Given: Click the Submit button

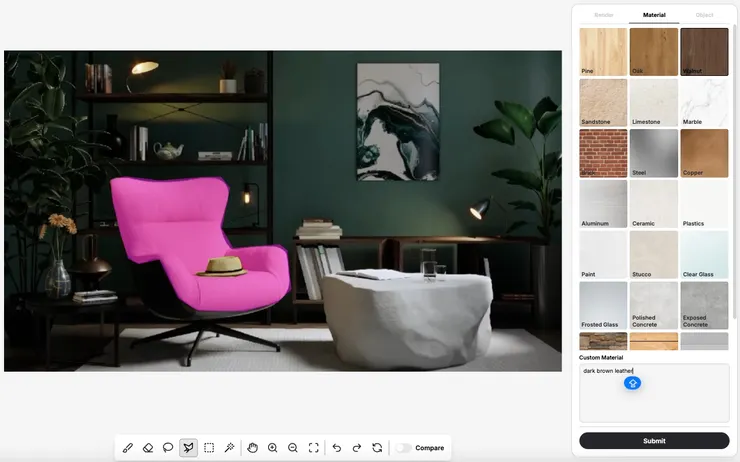Looking at the screenshot, I should tap(654, 441).
